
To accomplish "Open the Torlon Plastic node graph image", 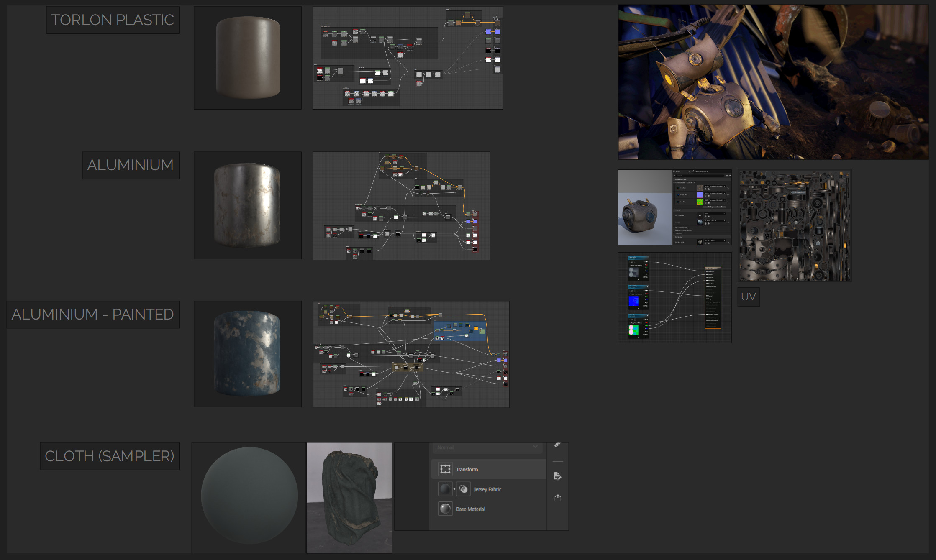I will (408, 58).
